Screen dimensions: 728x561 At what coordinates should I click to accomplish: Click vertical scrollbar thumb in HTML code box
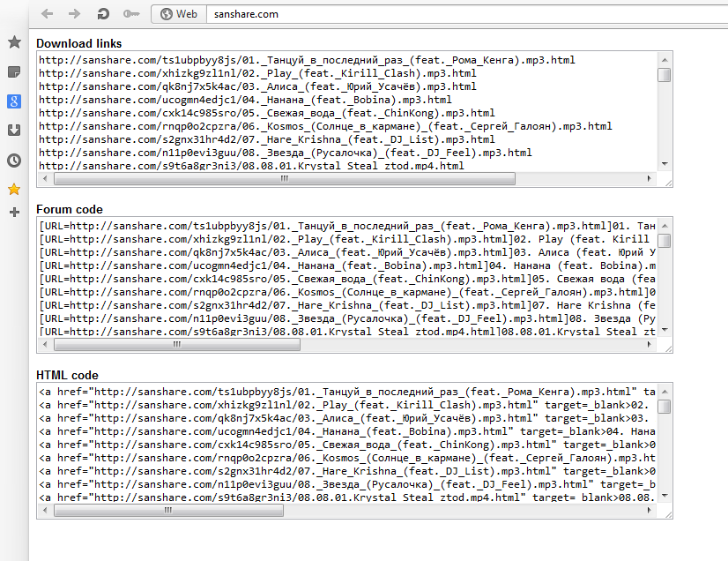pos(665,407)
